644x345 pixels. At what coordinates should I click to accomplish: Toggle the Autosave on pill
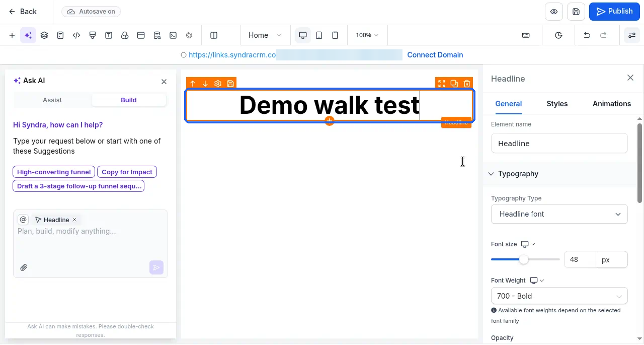[x=91, y=11]
